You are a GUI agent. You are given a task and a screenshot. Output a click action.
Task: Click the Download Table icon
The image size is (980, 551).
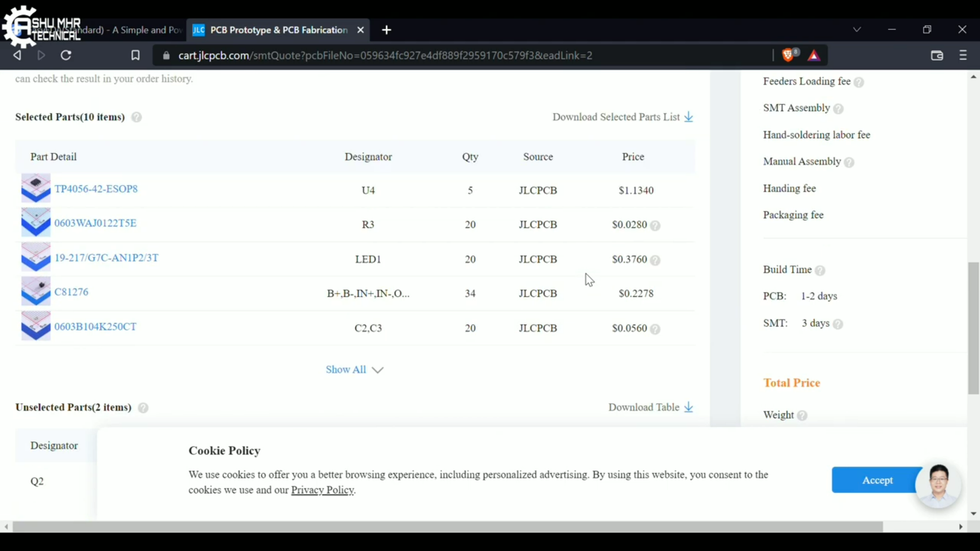(x=688, y=407)
